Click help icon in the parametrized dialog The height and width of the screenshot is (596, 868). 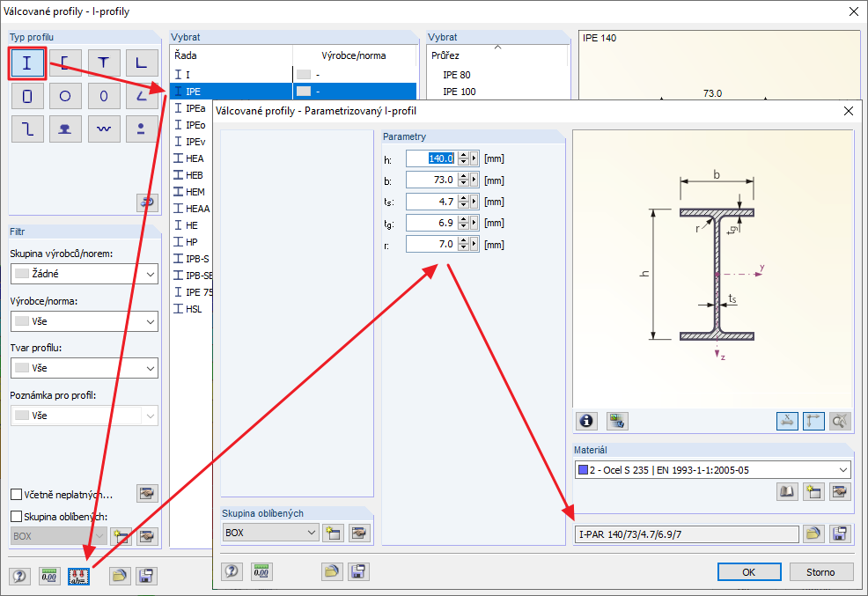(232, 571)
